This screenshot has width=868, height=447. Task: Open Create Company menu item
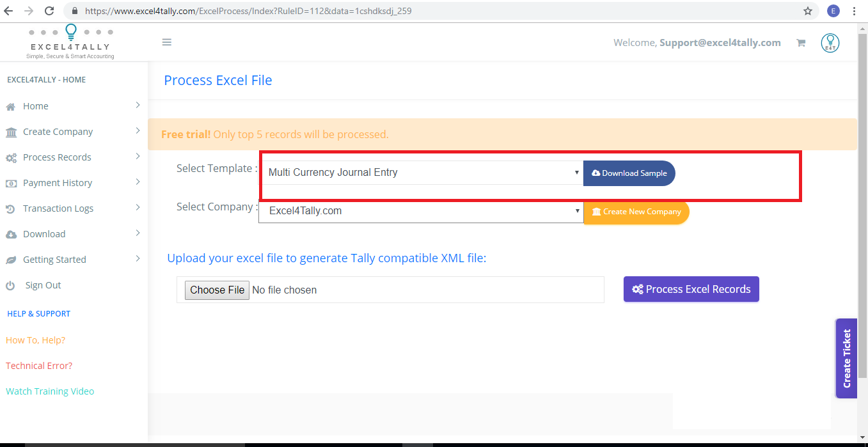tap(58, 132)
